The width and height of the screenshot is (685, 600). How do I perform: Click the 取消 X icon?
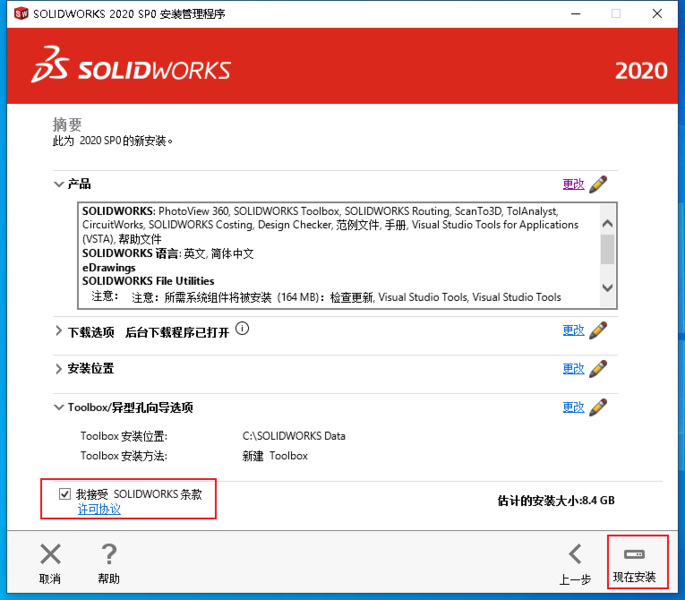[51, 554]
